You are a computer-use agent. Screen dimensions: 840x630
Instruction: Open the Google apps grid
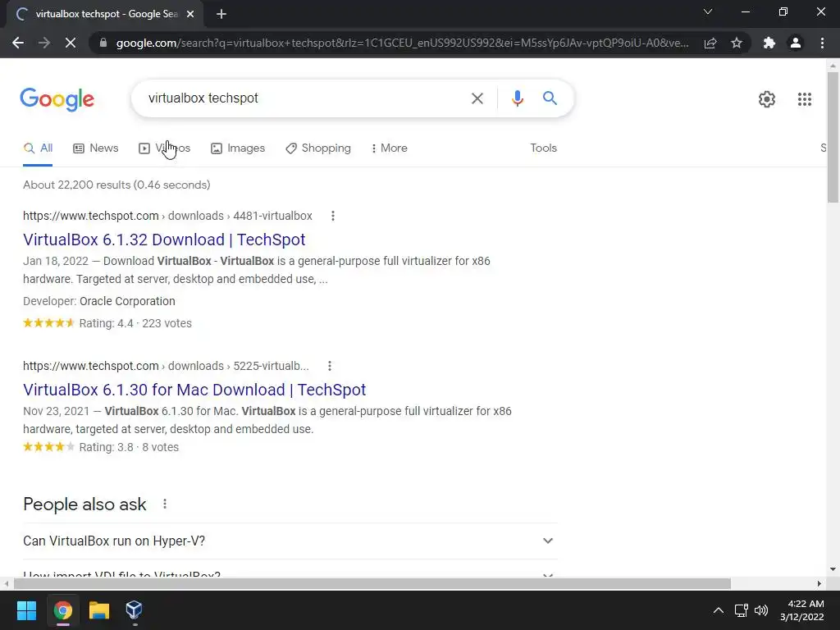point(804,99)
